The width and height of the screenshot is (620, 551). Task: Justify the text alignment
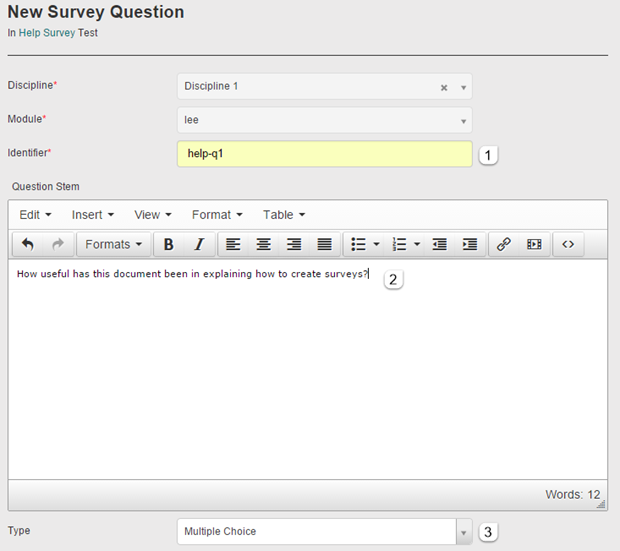tap(324, 245)
